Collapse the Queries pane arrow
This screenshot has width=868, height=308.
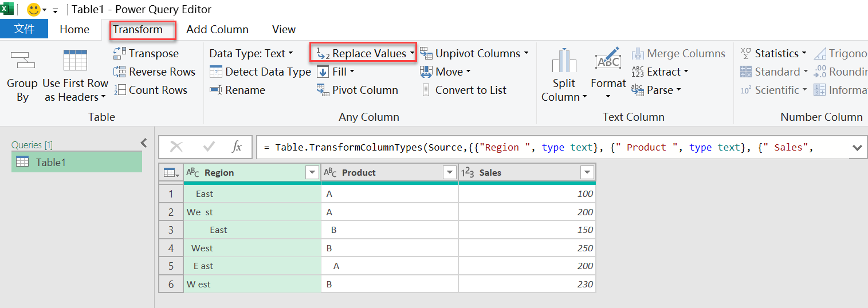click(x=144, y=143)
